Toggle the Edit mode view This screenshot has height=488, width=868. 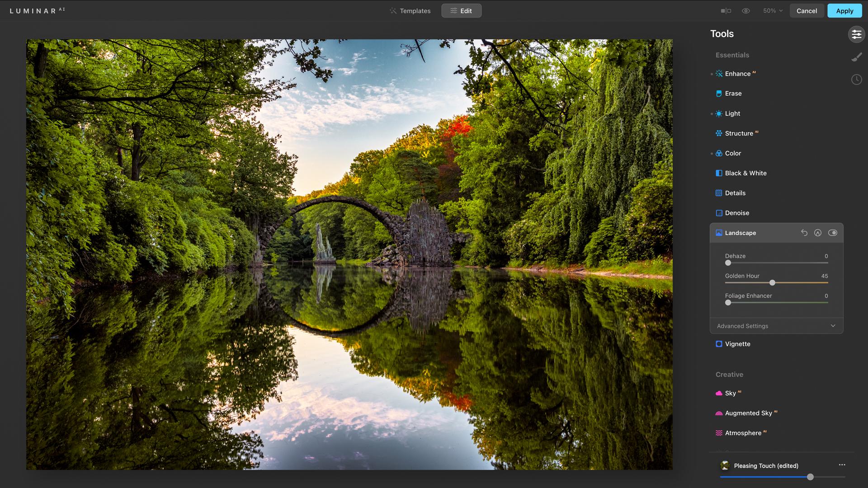pyautogui.click(x=462, y=11)
